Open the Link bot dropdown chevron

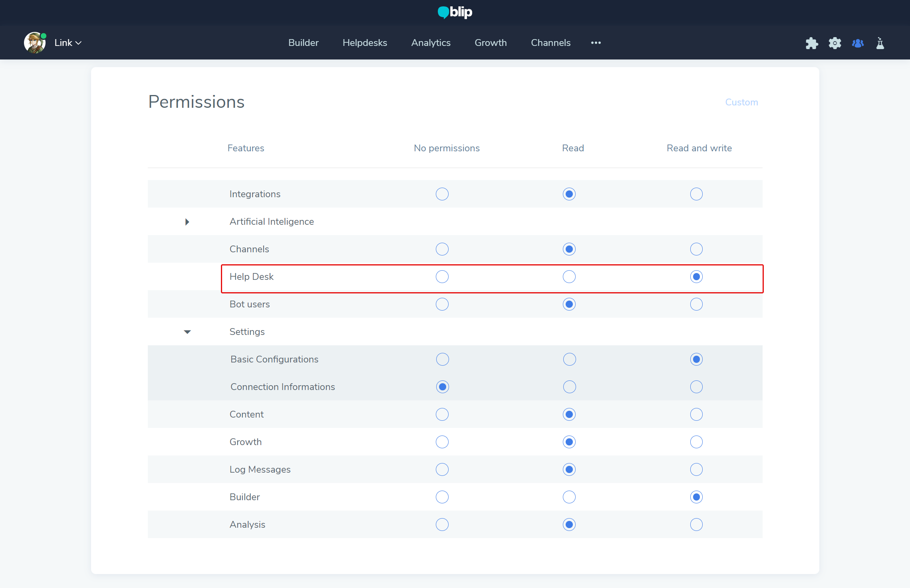tap(79, 43)
